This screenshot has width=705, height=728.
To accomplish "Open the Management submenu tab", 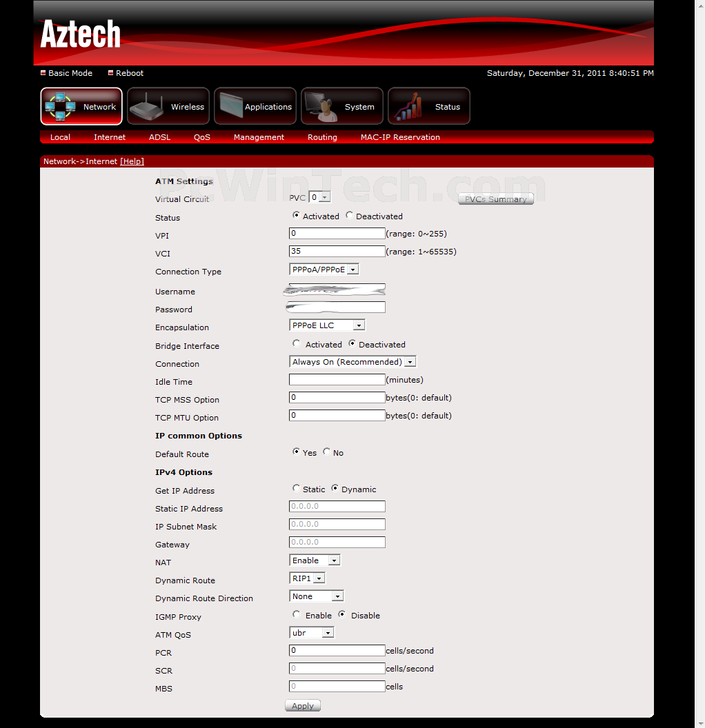I will pos(259,137).
